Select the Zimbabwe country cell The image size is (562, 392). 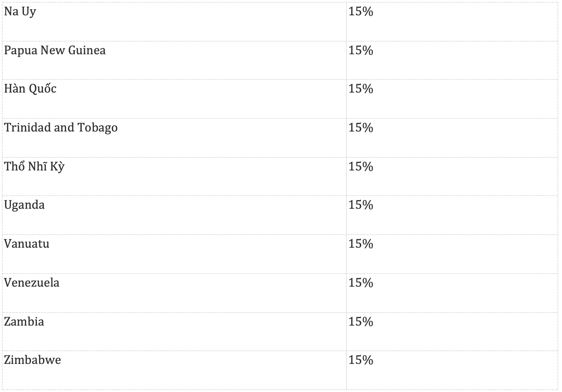[x=32, y=360]
